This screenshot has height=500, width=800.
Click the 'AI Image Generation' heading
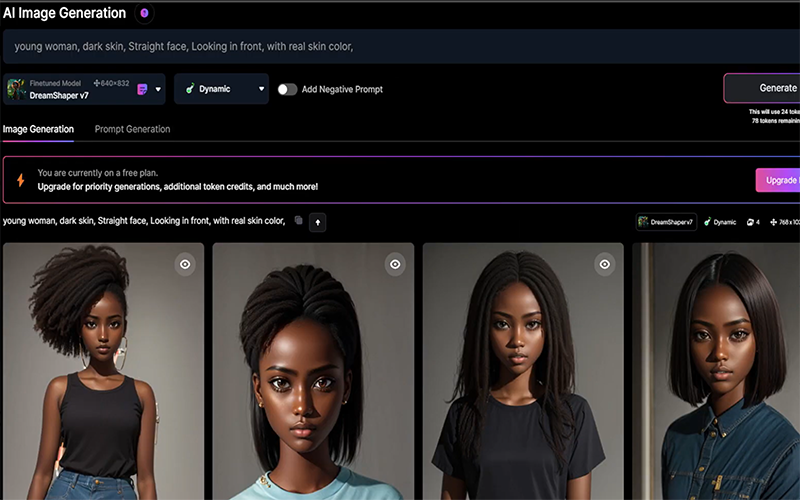click(64, 13)
